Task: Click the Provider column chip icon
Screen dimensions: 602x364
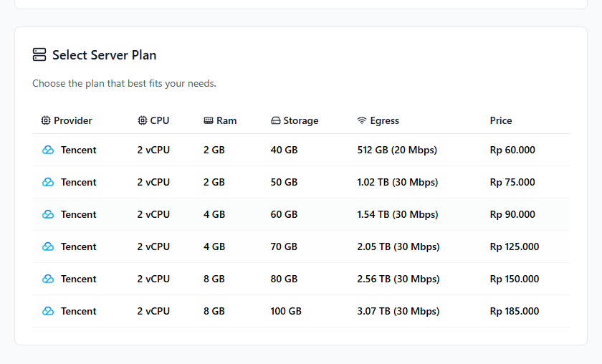Action: 46,120
